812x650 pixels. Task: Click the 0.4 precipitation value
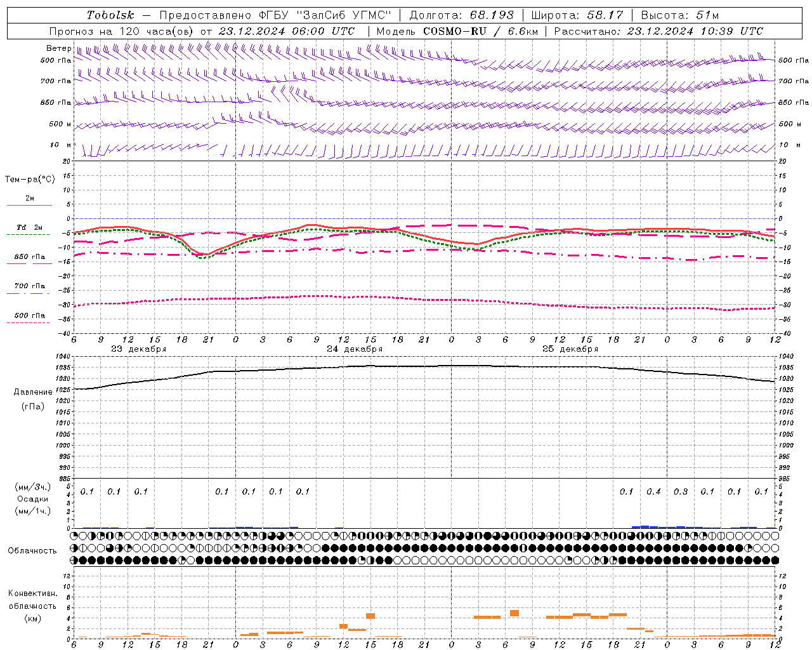pyautogui.click(x=653, y=491)
